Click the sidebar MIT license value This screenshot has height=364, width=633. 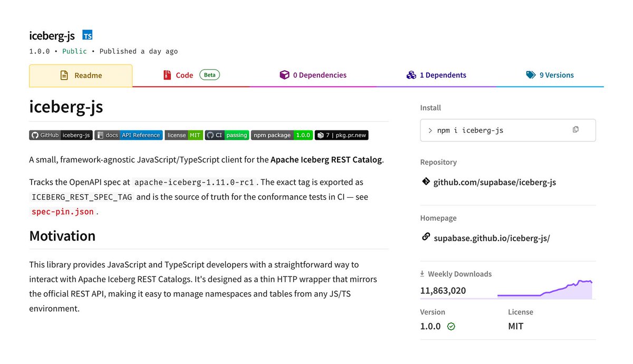[516, 326]
